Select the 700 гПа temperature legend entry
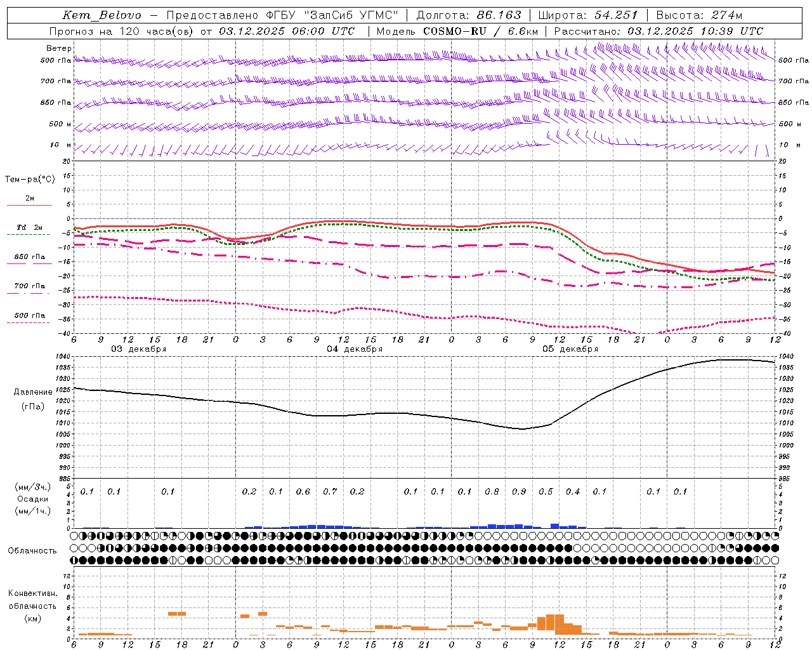This screenshot has height=650, width=812. tap(30, 286)
